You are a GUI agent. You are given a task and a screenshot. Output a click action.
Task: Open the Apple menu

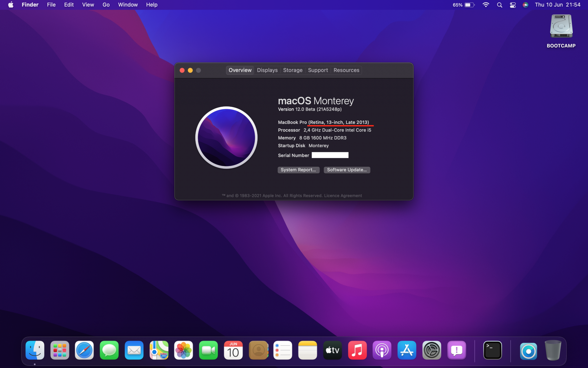pos(11,5)
